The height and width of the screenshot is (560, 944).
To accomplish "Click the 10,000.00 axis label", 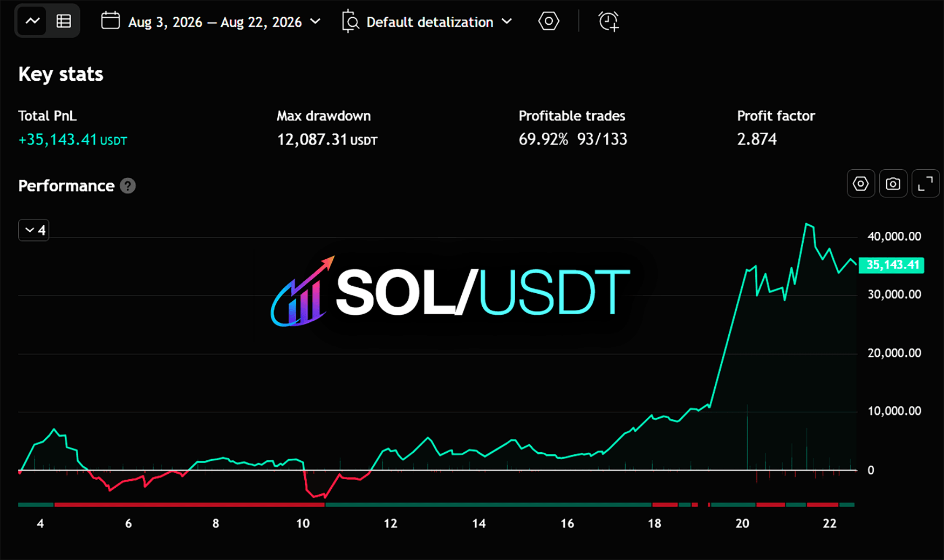I will [x=894, y=411].
